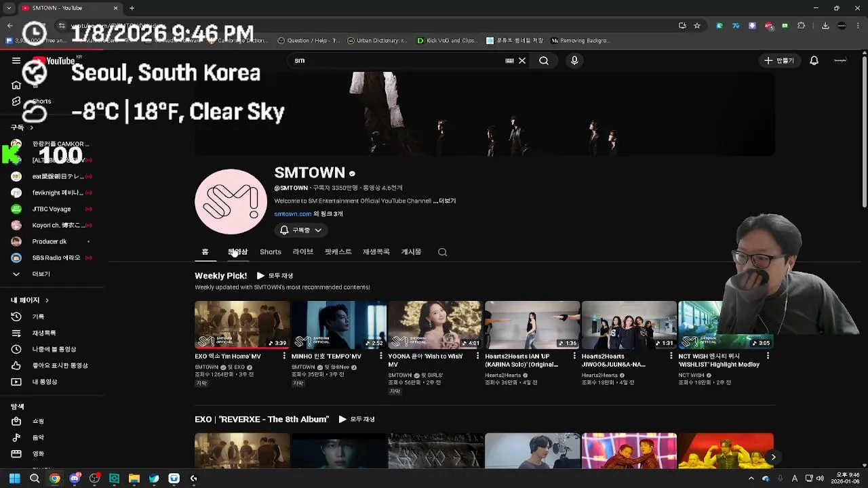The image size is (868, 488).
Task: Open the YouTube hamburger guide menu
Action: click(16, 60)
